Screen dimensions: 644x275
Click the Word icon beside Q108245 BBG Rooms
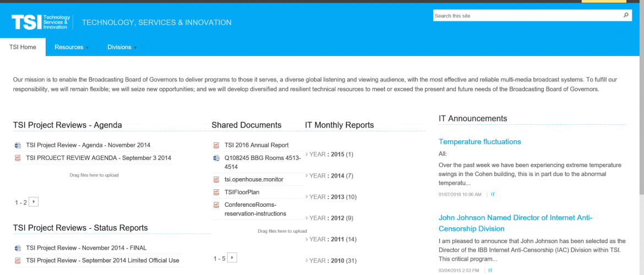(216, 158)
